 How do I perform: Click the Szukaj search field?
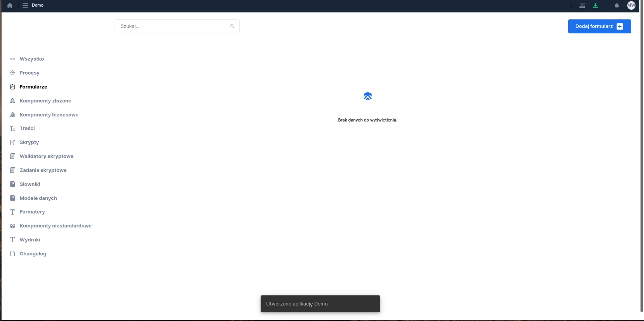tap(173, 26)
